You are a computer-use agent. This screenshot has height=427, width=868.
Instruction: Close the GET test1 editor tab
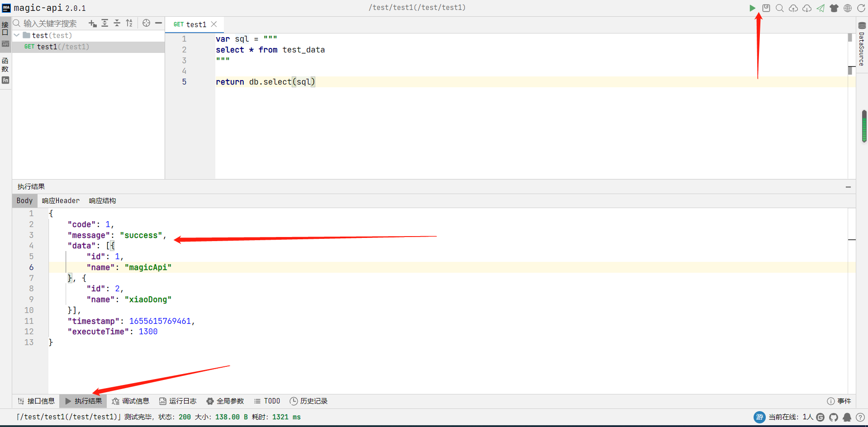214,24
